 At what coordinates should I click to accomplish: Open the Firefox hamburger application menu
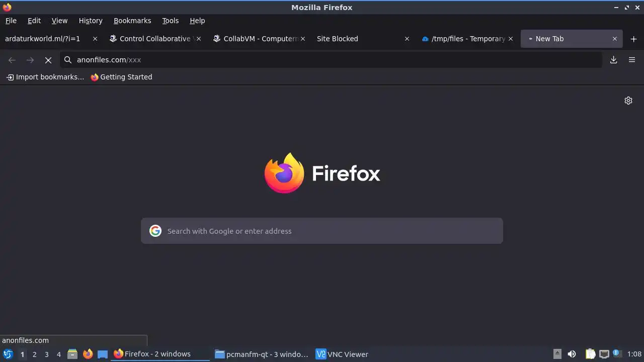(632, 60)
